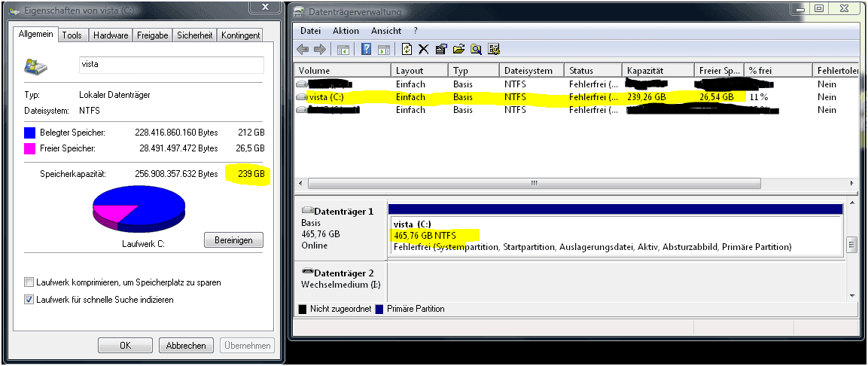Click the Datenträger 1 disk icon
Viewport: 868px width, 366px height.
(308, 211)
